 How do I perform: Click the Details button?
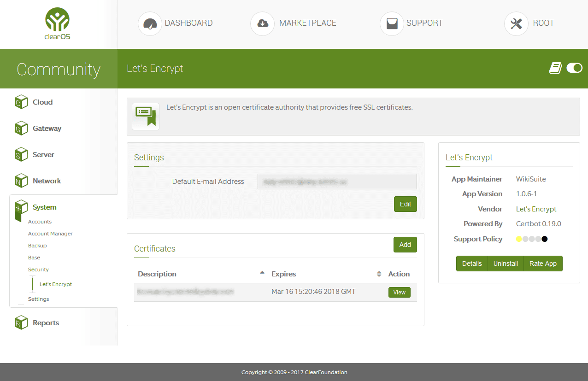(x=472, y=264)
